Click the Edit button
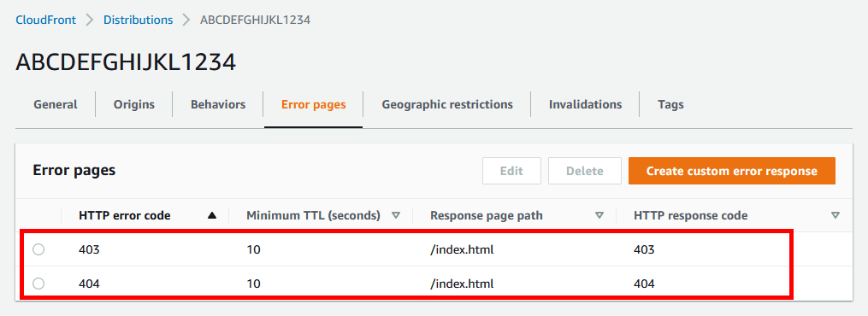Viewport: 868px width, 316px height. click(511, 172)
